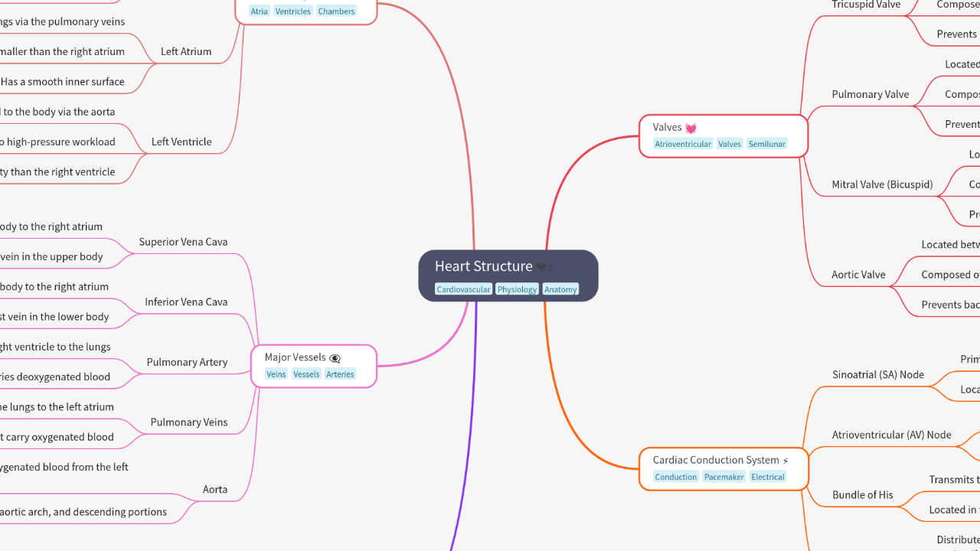
Task: Click 'Prevents bac' leaf under Aortic Valve
Action: coord(949,305)
